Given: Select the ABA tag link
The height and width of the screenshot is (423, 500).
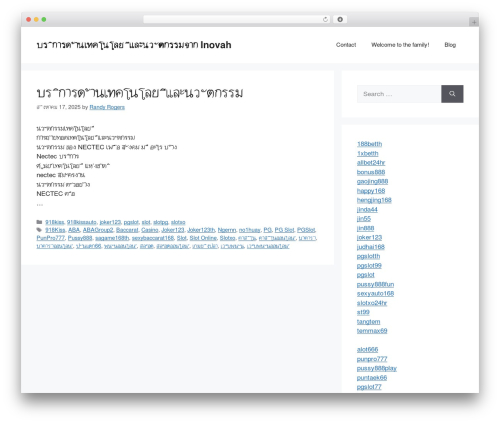Looking at the screenshot, I should (x=74, y=230).
